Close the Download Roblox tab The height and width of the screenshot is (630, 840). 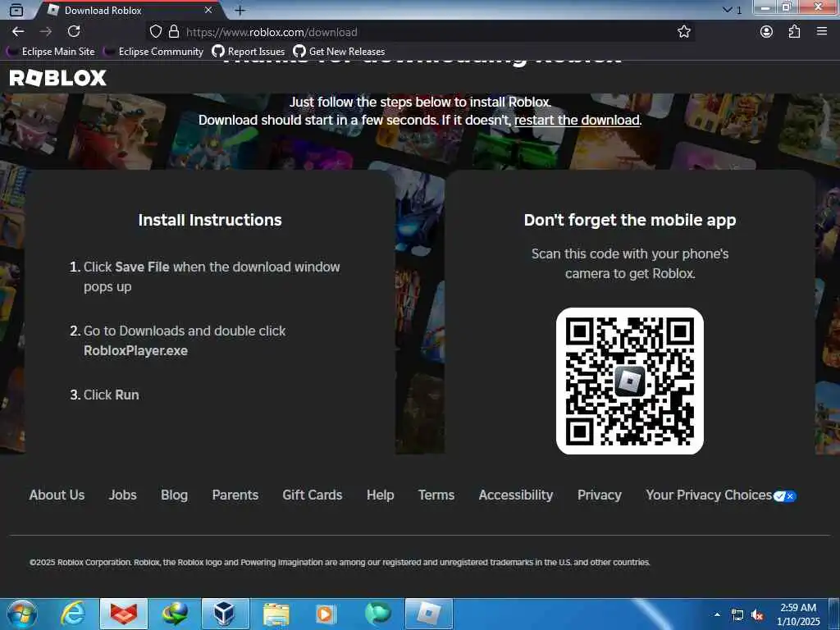coord(208,10)
